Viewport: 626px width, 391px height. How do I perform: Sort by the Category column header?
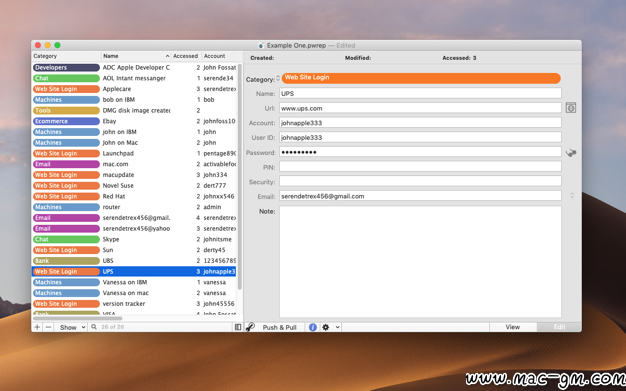[x=66, y=56]
